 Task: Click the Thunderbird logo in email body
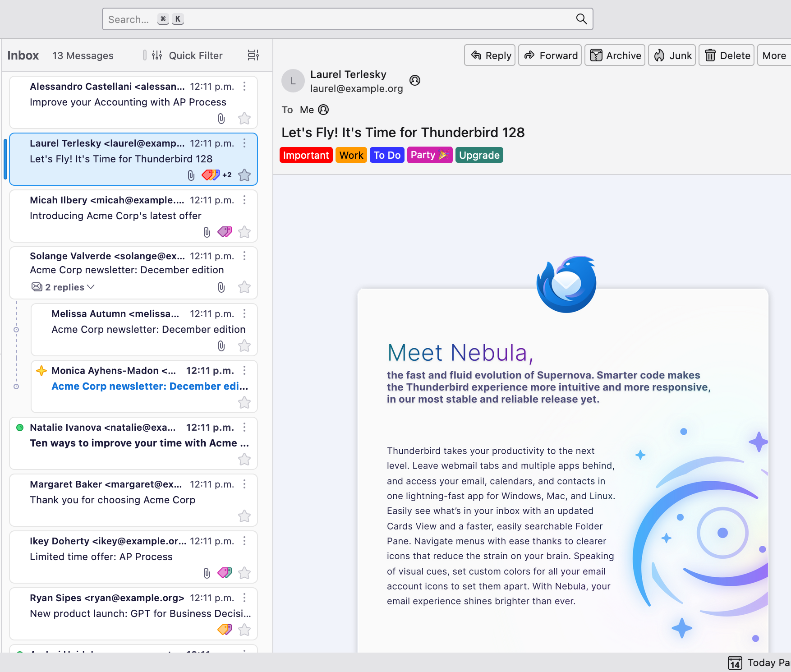(566, 284)
